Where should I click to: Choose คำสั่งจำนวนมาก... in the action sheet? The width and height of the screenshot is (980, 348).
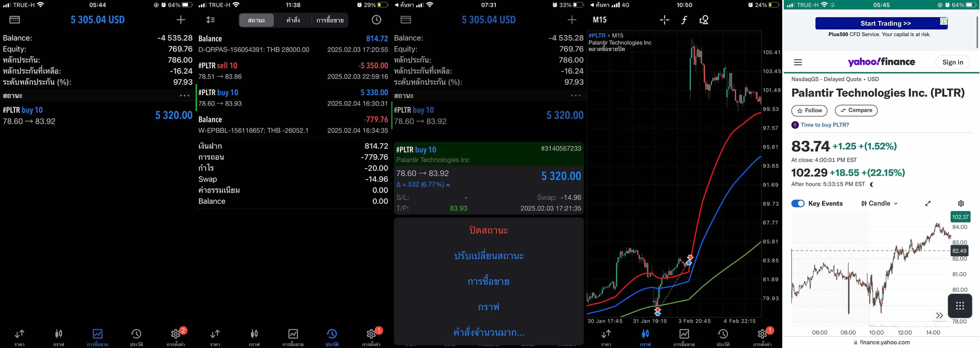pos(488,332)
